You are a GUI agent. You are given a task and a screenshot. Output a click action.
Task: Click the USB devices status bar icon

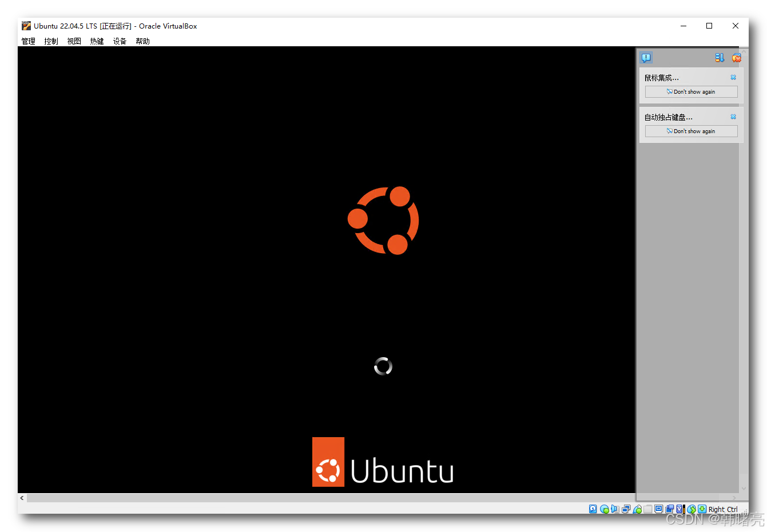[637, 509]
